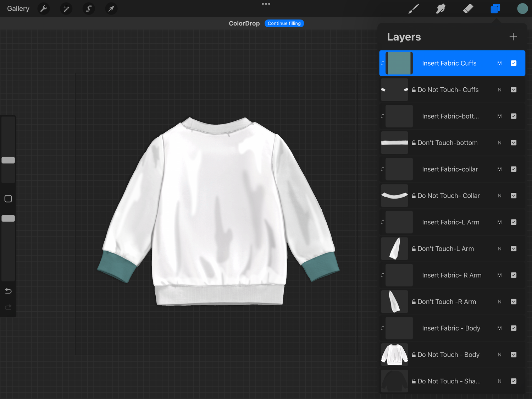Open the teal active color swatch
532x399 pixels.
point(522,9)
